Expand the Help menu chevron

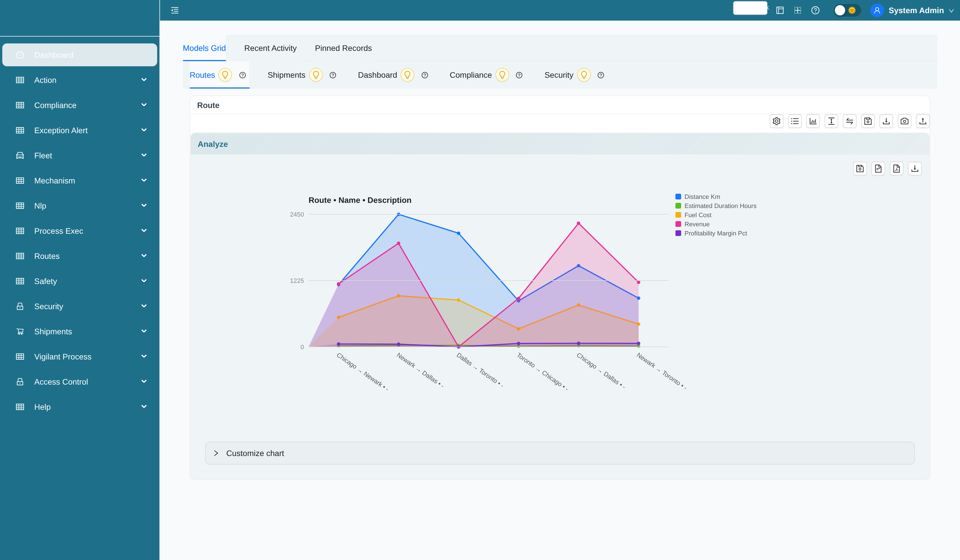point(144,407)
